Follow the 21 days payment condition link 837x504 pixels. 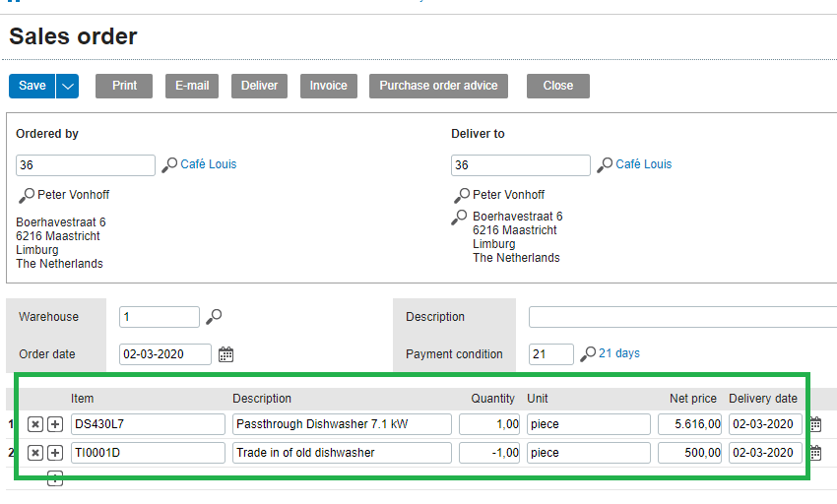(x=618, y=353)
